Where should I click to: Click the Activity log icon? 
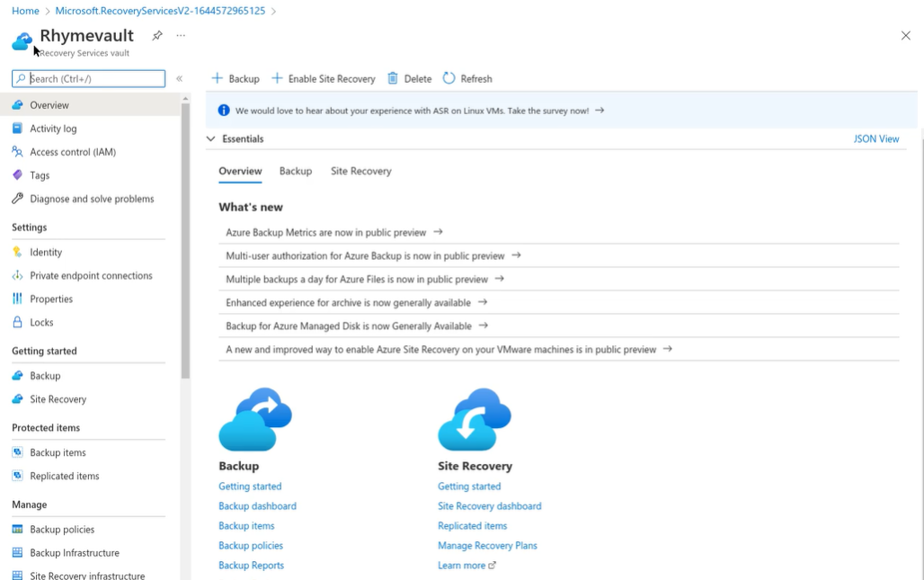pos(18,129)
